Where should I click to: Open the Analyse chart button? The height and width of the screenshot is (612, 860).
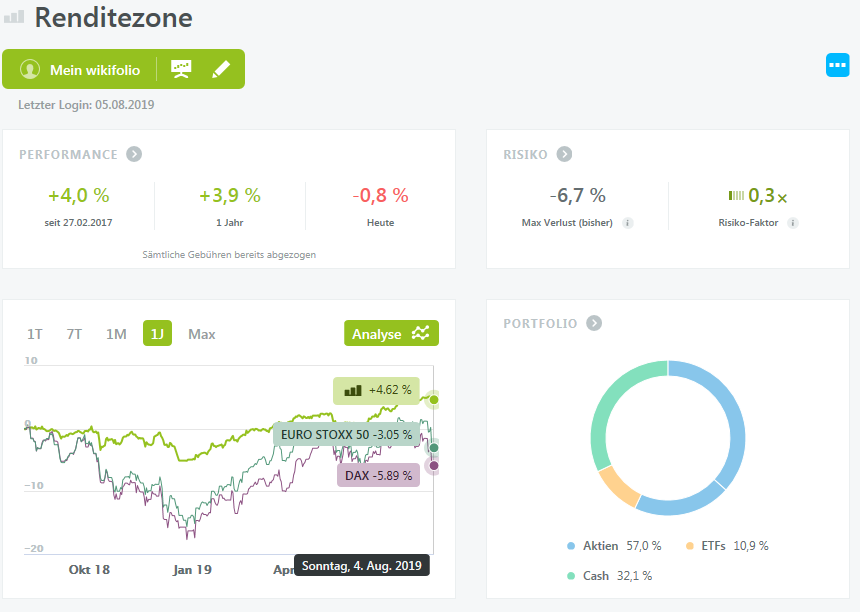pyautogui.click(x=392, y=333)
